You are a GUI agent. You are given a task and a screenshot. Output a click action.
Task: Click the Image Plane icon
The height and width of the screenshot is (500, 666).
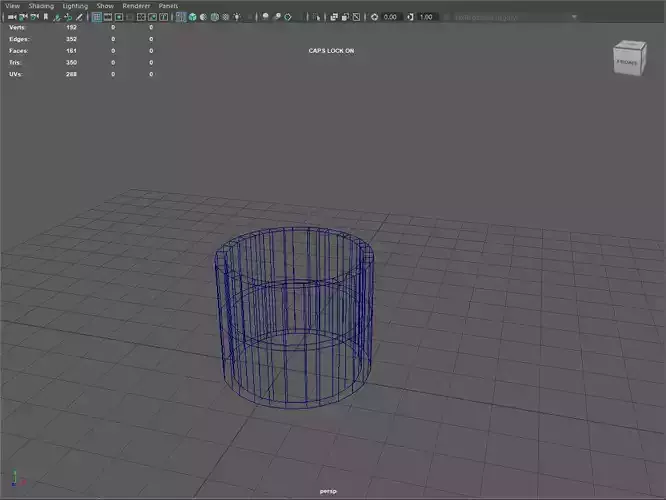click(56, 17)
